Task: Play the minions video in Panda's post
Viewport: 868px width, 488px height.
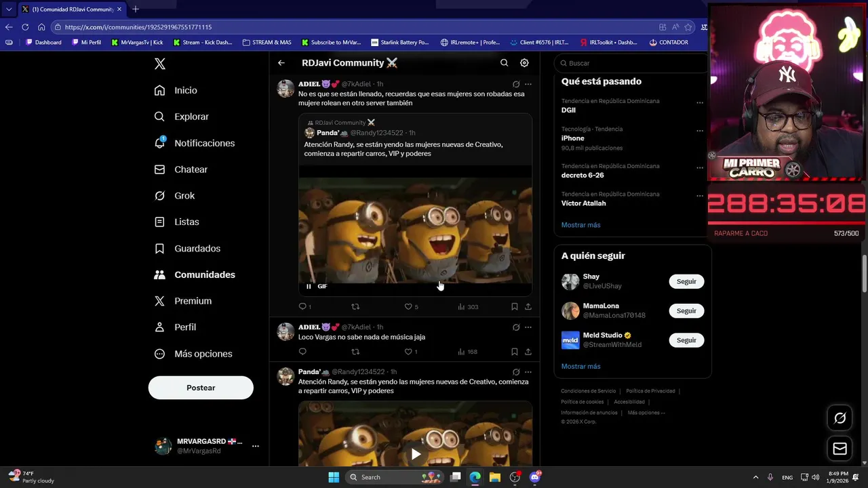Action: pos(416,454)
